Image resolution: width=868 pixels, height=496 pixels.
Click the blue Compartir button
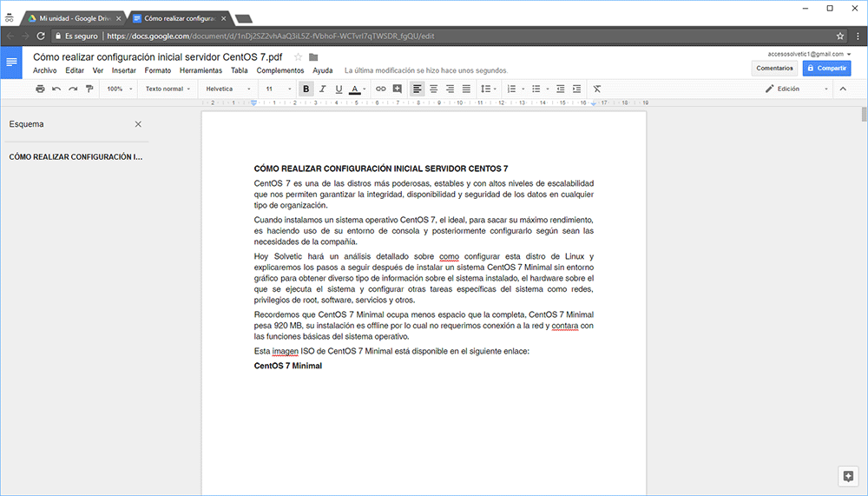coord(827,68)
